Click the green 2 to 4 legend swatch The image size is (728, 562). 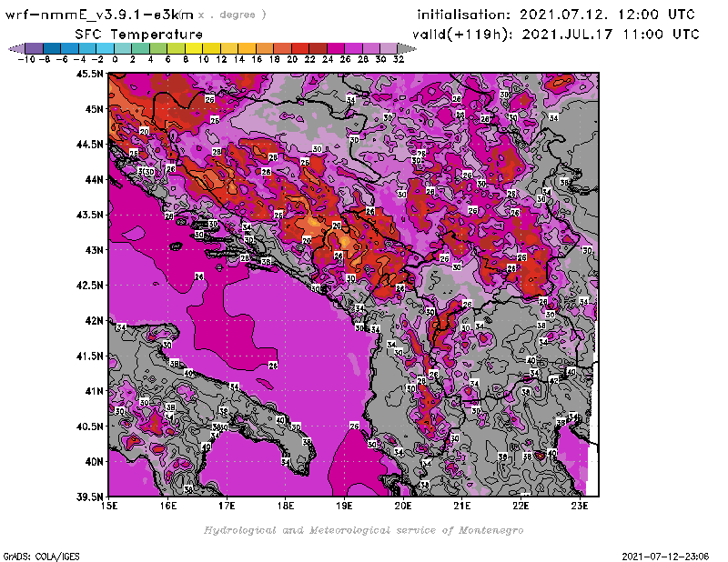tap(140, 48)
